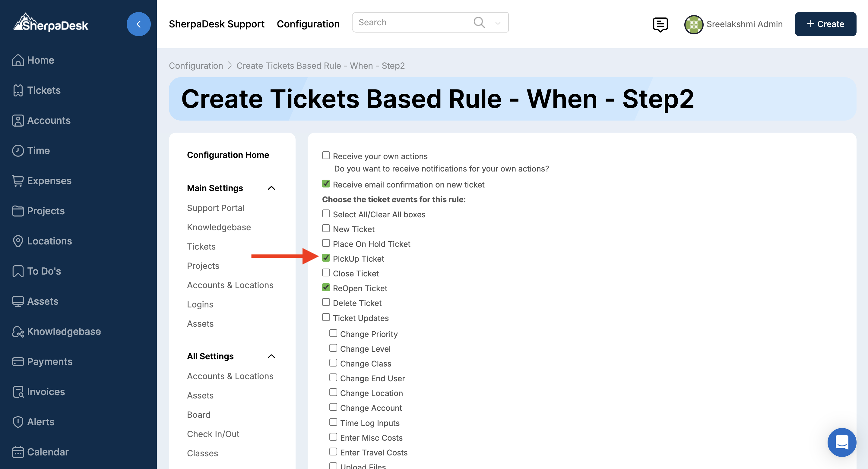Collapse the All Settings section
868x469 pixels.
271,356
